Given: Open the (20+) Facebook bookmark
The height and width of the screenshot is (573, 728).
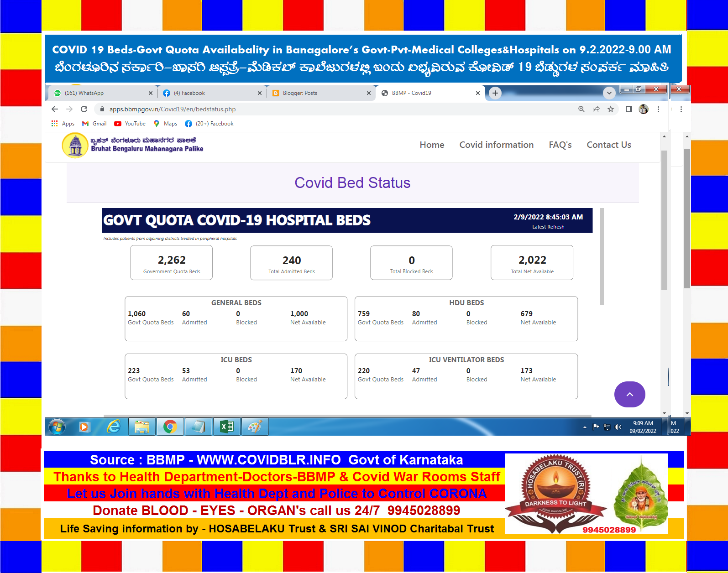Looking at the screenshot, I should pos(209,124).
